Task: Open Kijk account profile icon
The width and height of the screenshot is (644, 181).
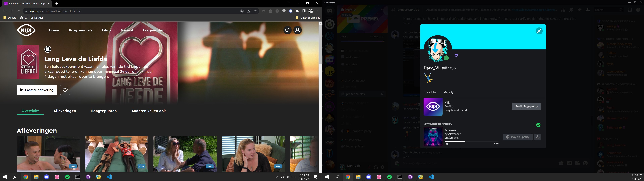Action: tap(297, 30)
